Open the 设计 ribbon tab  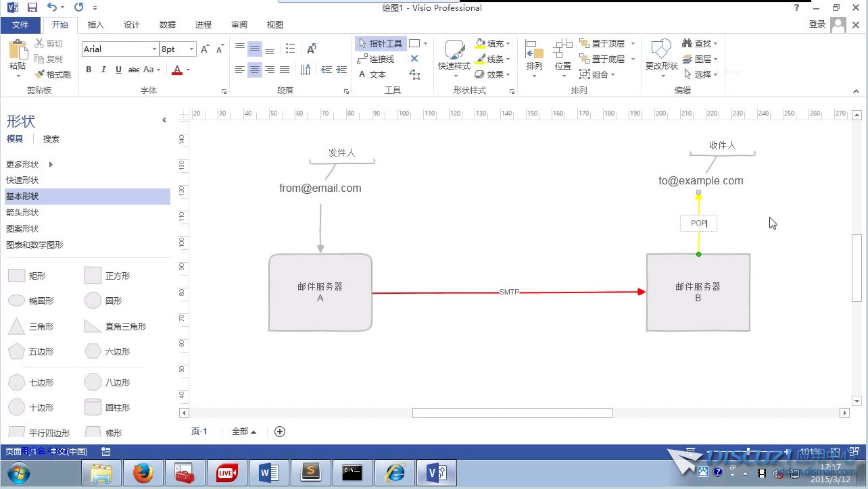pyautogui.click(x=132, y=25)
